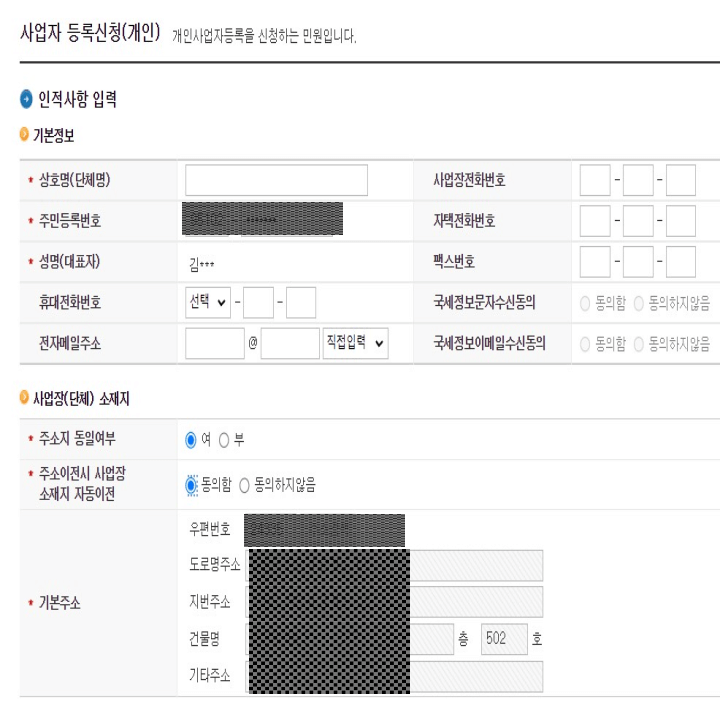Click the 상호명(단체명) input field
This screenshot has height=720, width=720.
coord(276,180)
